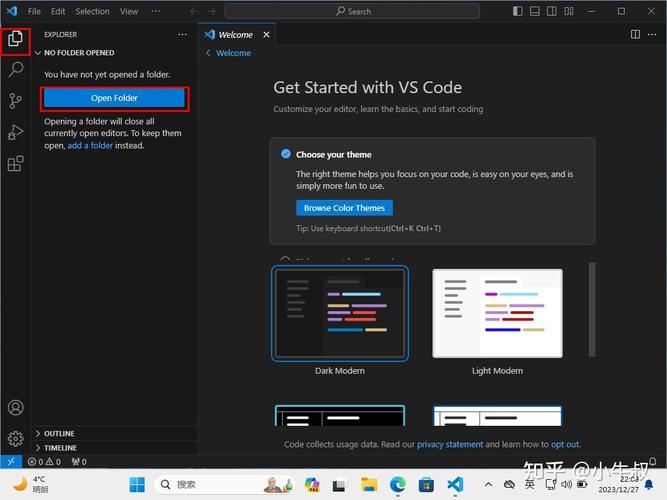Open the File menu

tap(34, 11)
